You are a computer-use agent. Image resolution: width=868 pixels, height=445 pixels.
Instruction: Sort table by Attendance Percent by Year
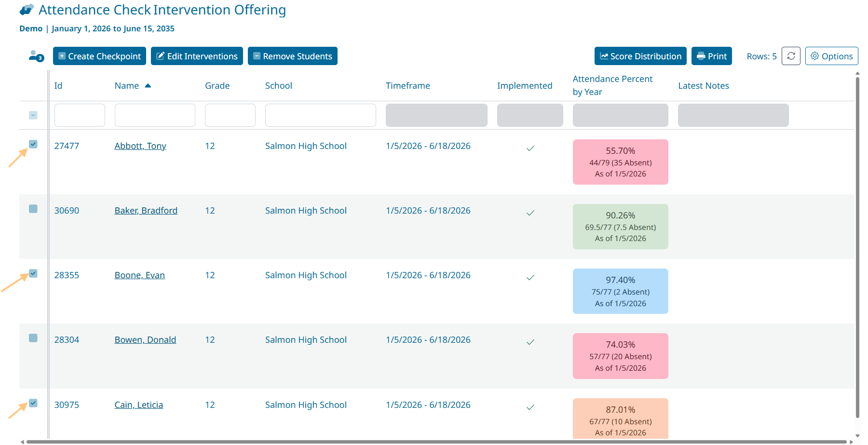click(x=612, y=85)
